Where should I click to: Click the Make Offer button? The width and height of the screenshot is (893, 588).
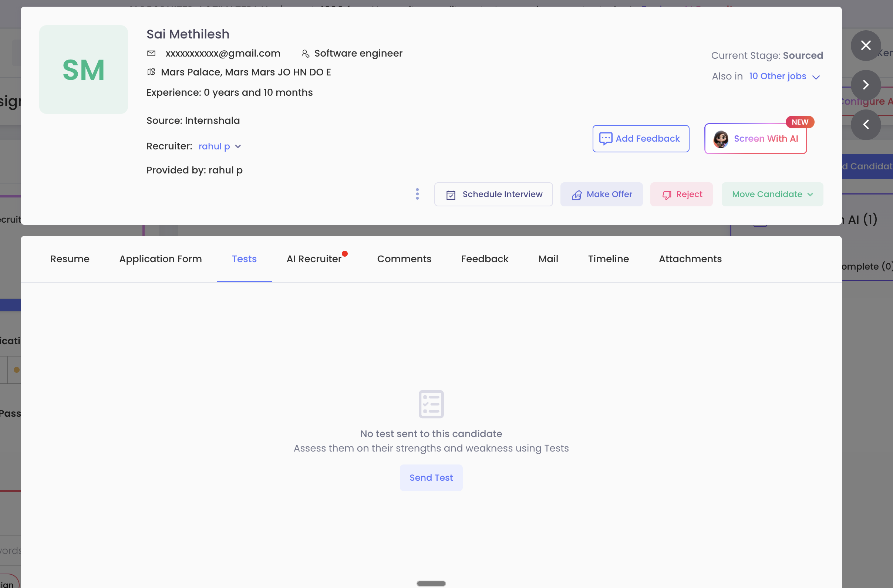[x=601, y=195]
